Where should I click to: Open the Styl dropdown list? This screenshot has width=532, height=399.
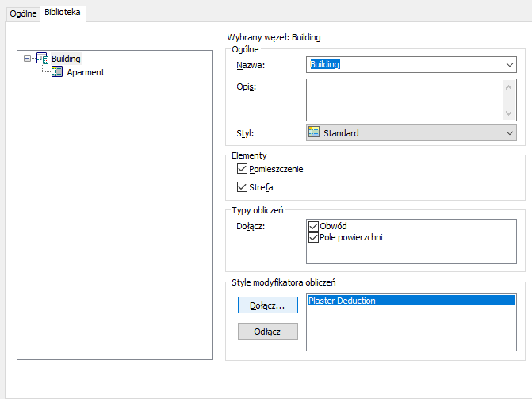[x=509, y=133]
